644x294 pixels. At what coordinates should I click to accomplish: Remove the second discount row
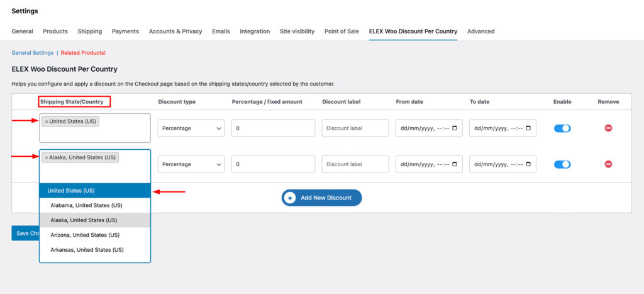pos(608,164)
